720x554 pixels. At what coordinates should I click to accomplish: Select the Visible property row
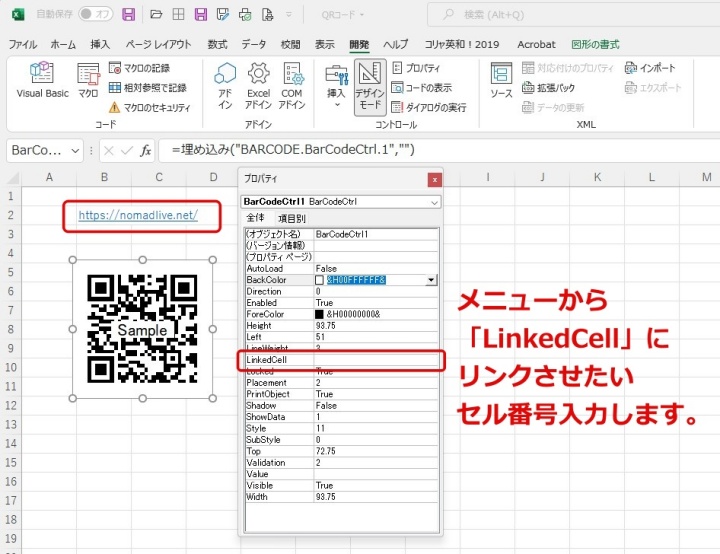coord(342,486)
